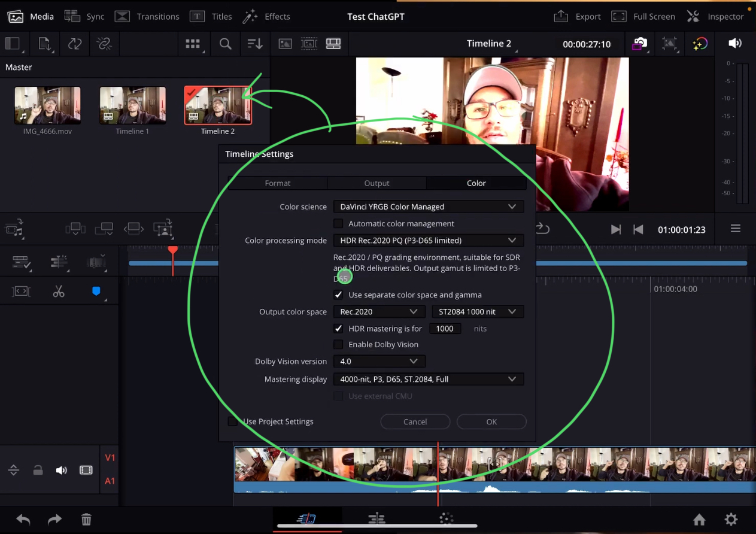Add a marker with the blue flag icon
Screen dimensions: 756x534
pos(96,291)
